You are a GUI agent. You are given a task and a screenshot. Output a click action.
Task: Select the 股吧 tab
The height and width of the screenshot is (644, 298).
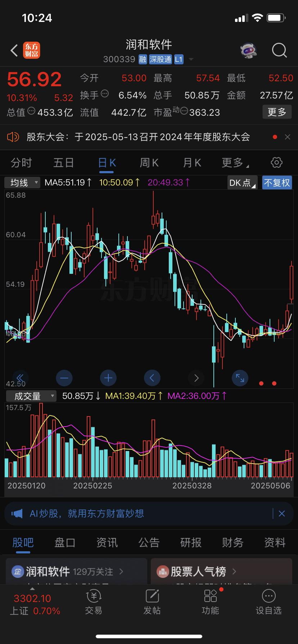tap(23, 543)
